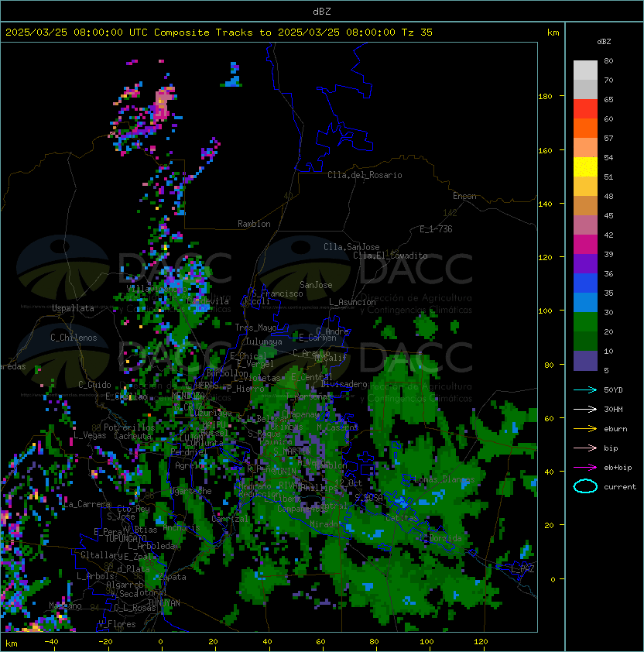644x652 pixels.
Task: Click the cyan ellipse 'current' legend icon
Action: pyautogui.click(x=585, y=486)
